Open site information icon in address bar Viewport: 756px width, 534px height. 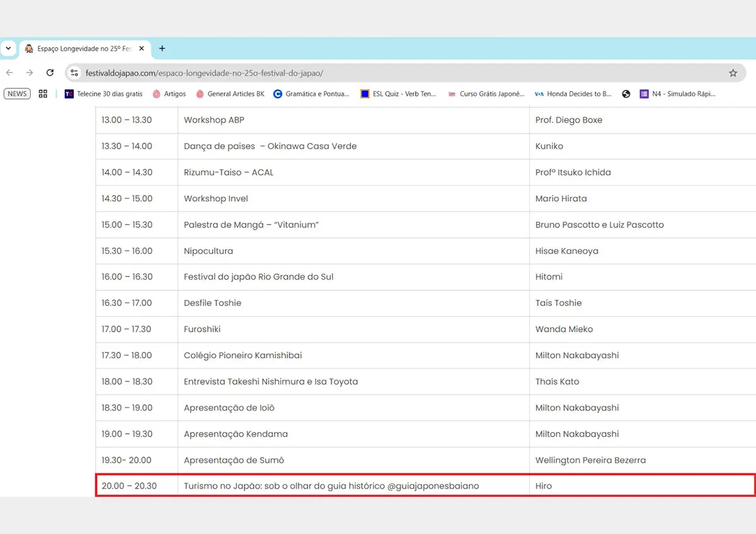75,73
